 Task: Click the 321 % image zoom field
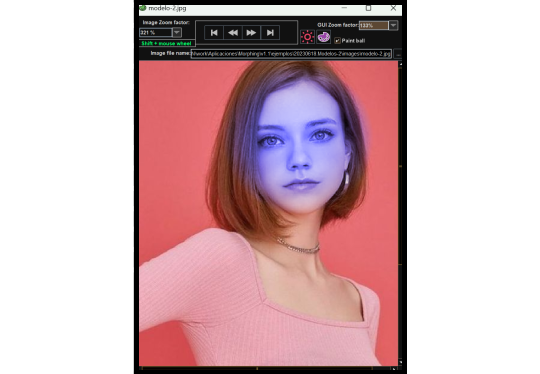[156, 32]
